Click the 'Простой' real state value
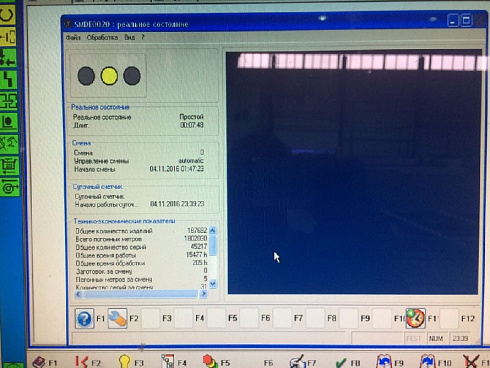This screenshot has height=368, width=490. tap(191, 117)
